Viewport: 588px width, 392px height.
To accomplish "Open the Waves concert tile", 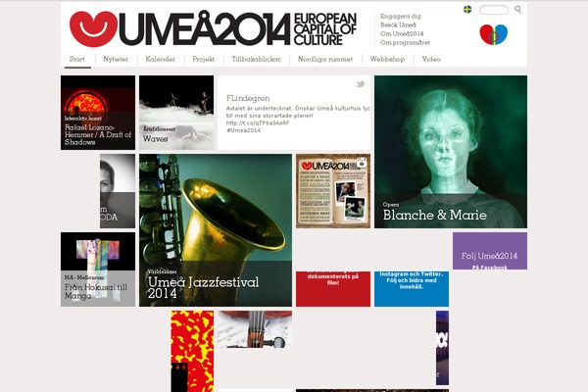I will click(176, 113).
